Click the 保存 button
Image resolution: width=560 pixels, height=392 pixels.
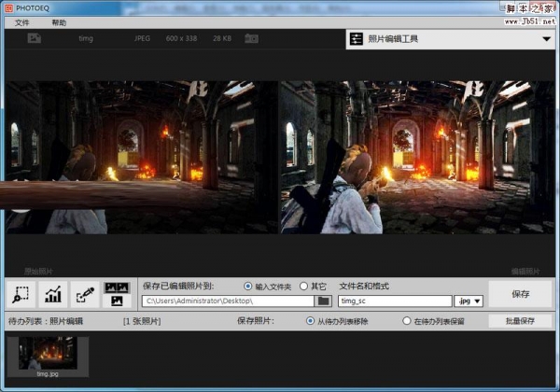click(x=521, y=294)
